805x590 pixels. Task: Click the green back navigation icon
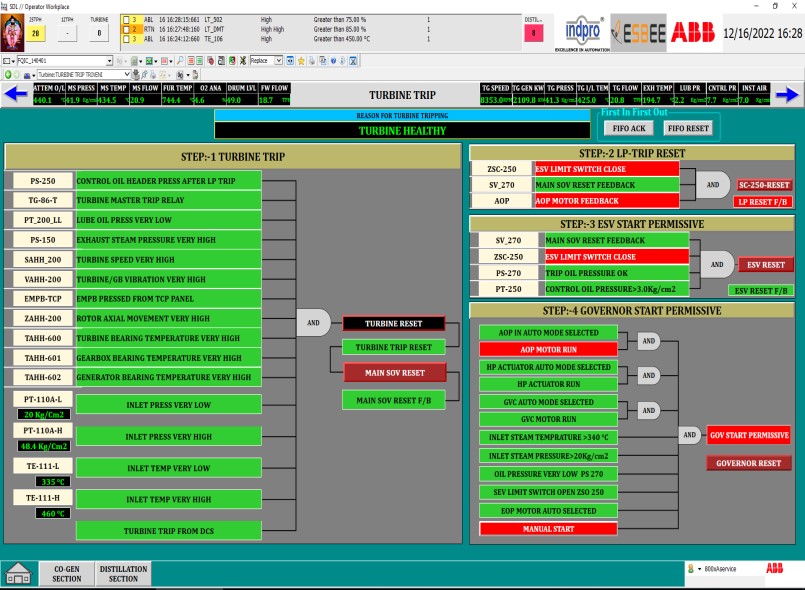click(7, 74)
